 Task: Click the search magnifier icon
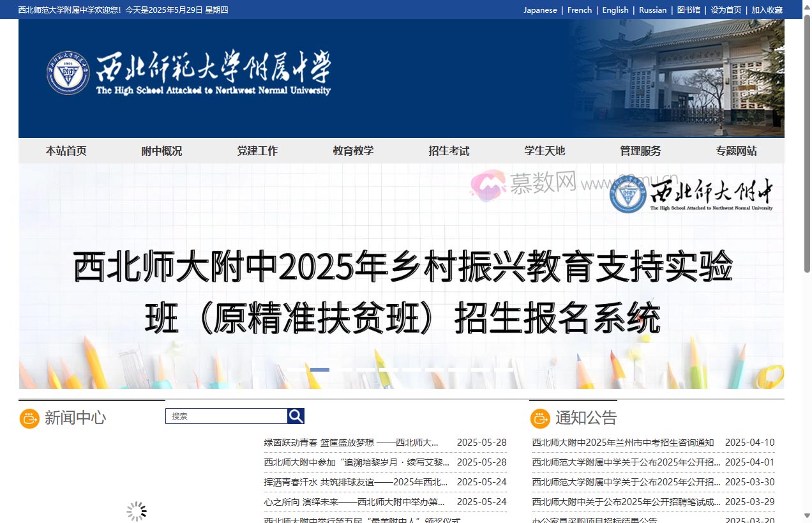point(295,416)
